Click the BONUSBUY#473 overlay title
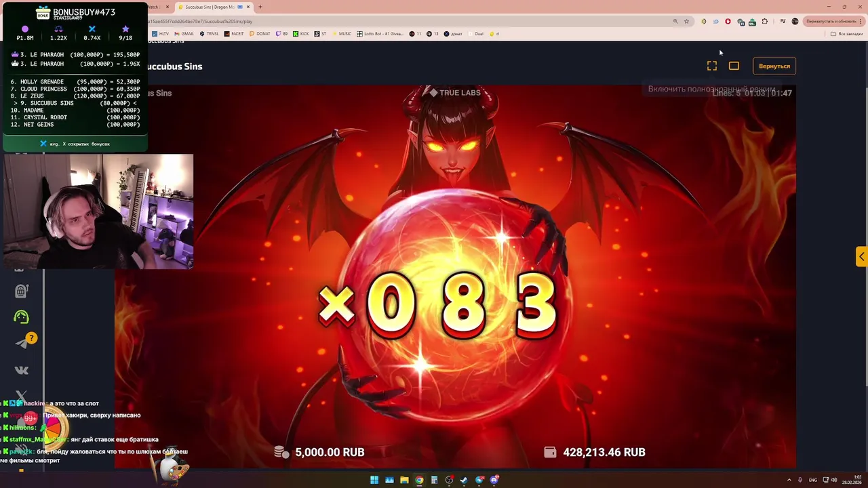 pos(83,12)
